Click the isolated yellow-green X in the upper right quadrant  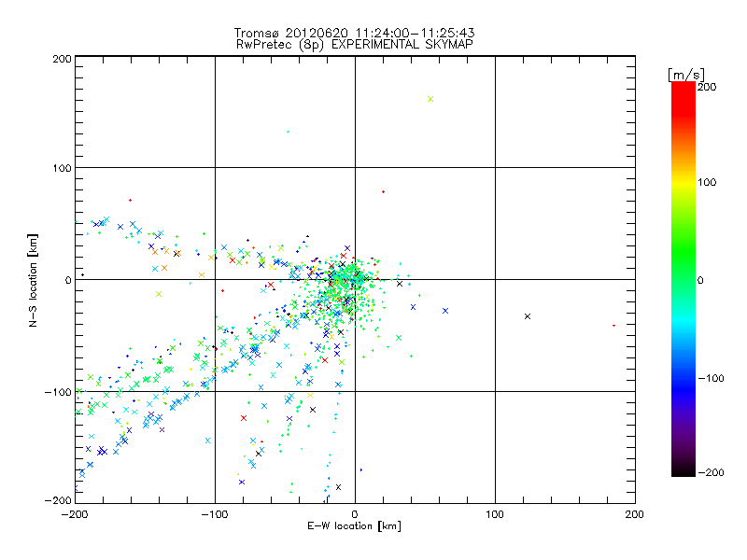[x=430, y=99]
